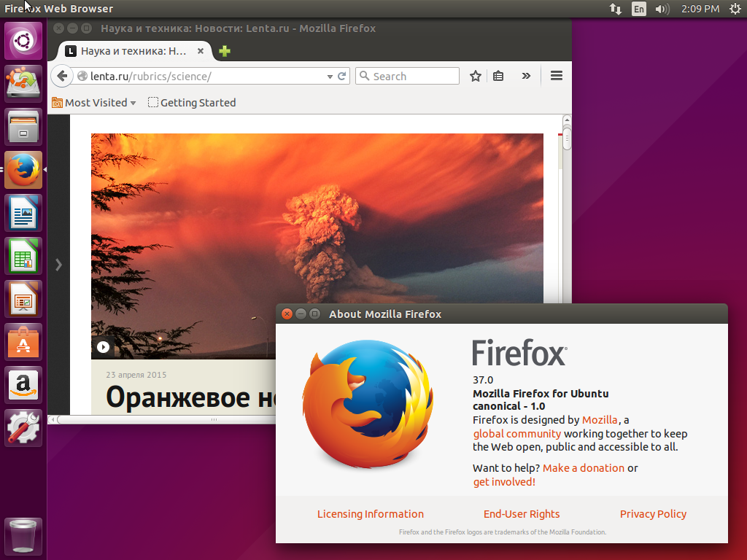Open LibreOffice Calc from the launcher

(x=23, y=256)
